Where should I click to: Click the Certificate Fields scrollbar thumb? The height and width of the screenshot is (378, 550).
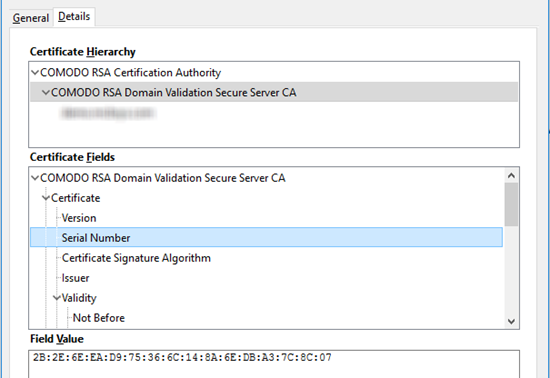[511, 204]
